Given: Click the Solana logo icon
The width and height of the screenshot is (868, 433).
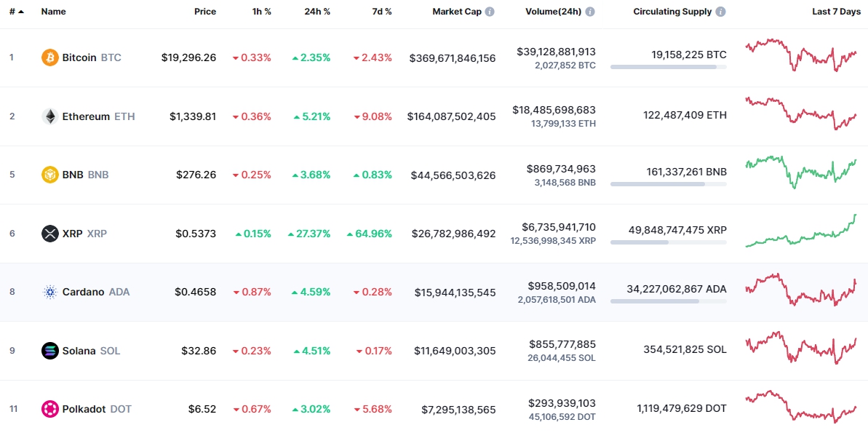Looking at the screenshot, I should click(x=49, y=351).
